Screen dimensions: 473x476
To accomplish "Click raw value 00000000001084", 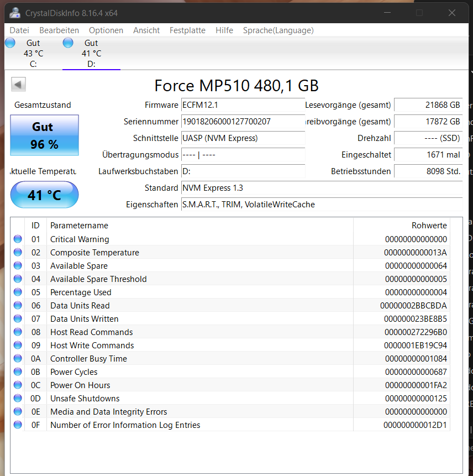I will [x=416, y=359].
